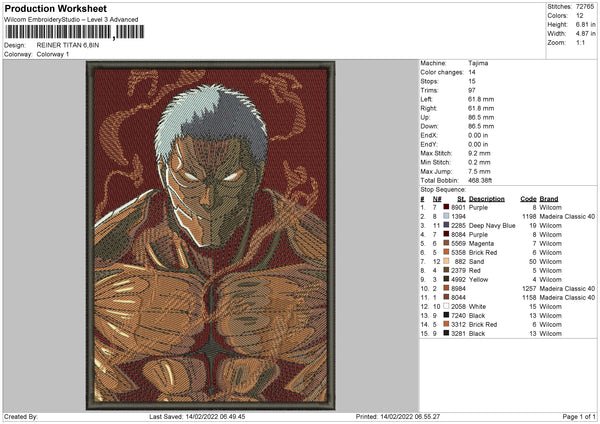This screenshot has height=424, width=600.
Task: Click the embroidered Reiner Titan design preview
Action: point(210,235)
